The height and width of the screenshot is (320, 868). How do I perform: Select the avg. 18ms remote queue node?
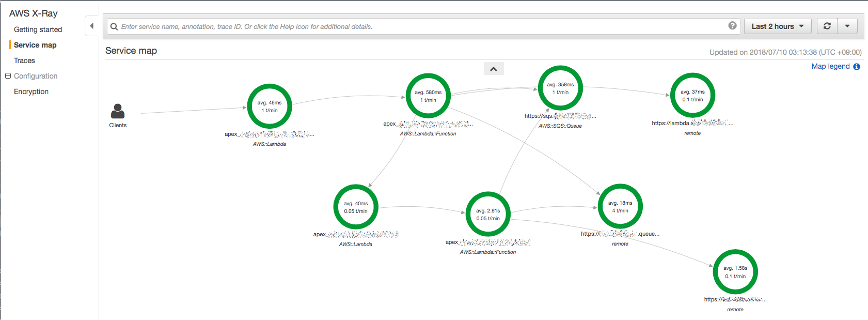[x=620, y=207]
